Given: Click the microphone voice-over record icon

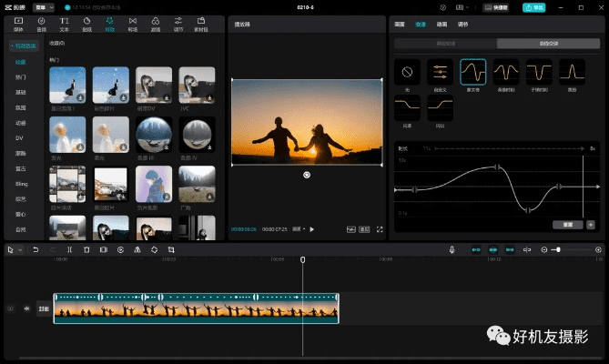Looking at the screenshot, I should [452, 249].
